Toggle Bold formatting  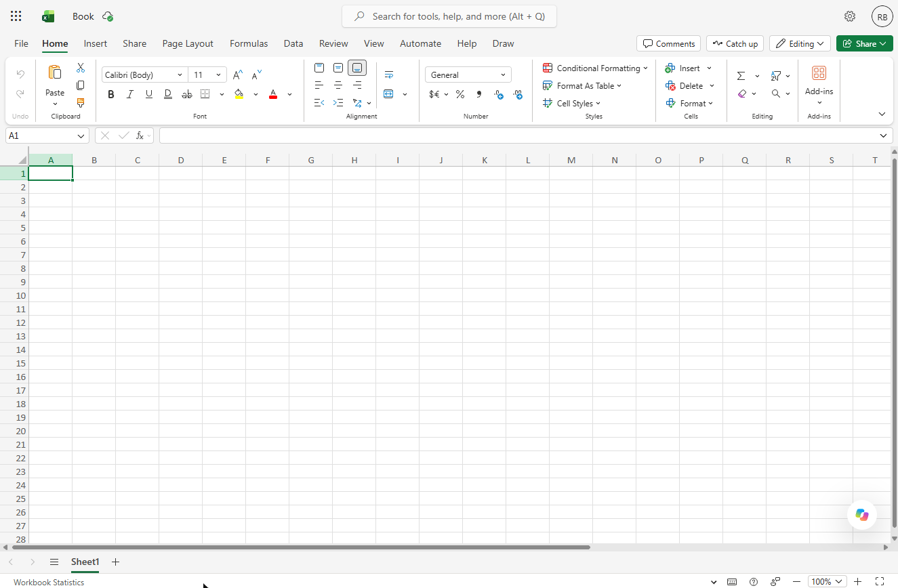[111, 94]
